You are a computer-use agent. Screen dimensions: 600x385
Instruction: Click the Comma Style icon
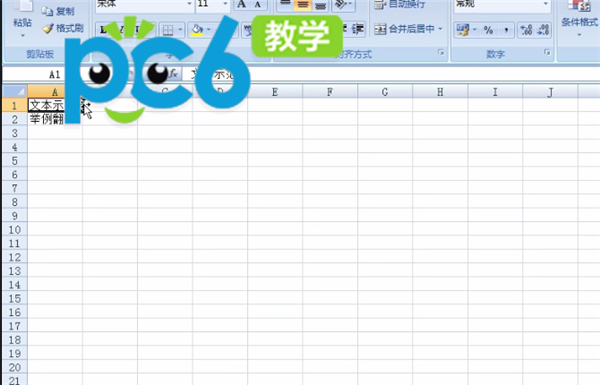click(x=506, y=30)
